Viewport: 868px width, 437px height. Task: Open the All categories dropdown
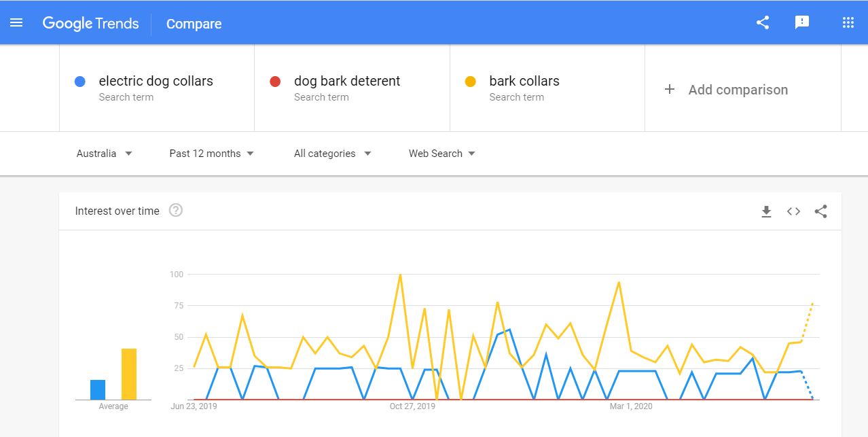[331, 153]
